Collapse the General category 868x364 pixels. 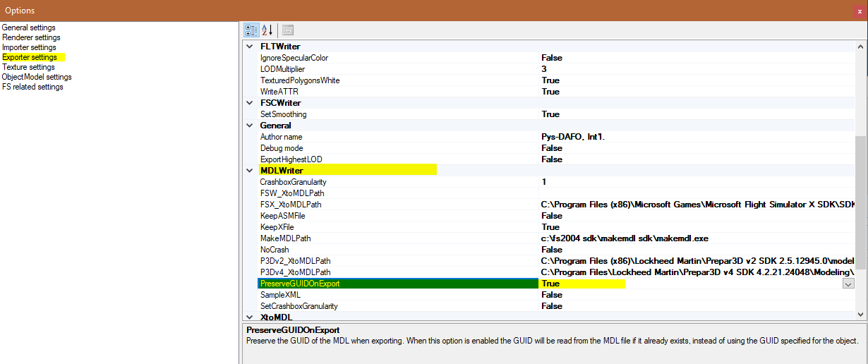point(248,126)
